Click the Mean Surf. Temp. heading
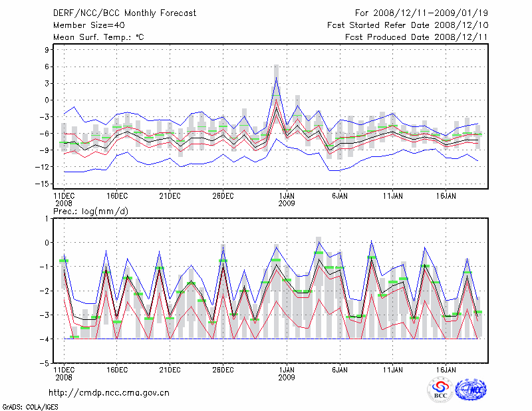The width and height of the screenshot is (532, 411). (98, 38)
